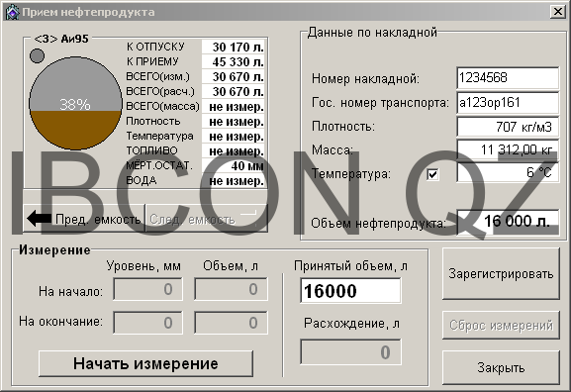Viewport: 571px width, 392px height.
Task: Select the К ОТПУСКУ value 30 170 л.
Action: tap(234, 47)
